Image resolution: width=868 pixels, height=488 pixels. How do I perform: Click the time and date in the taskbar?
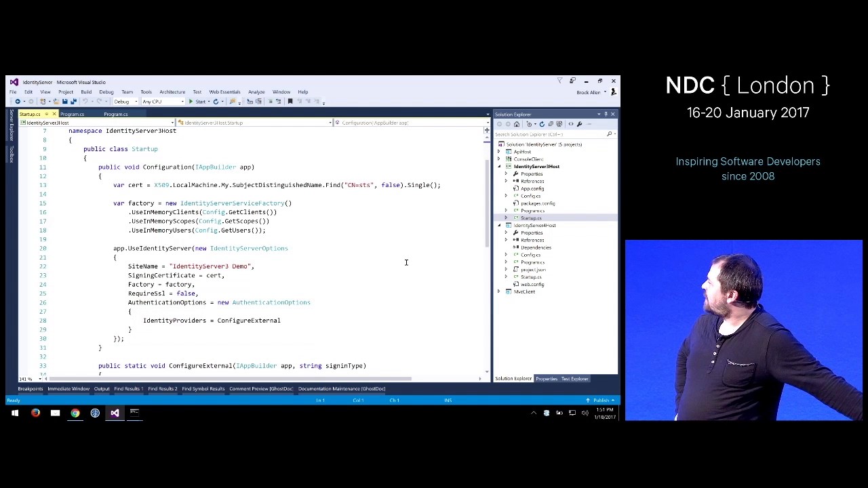[x=606, y=413]
